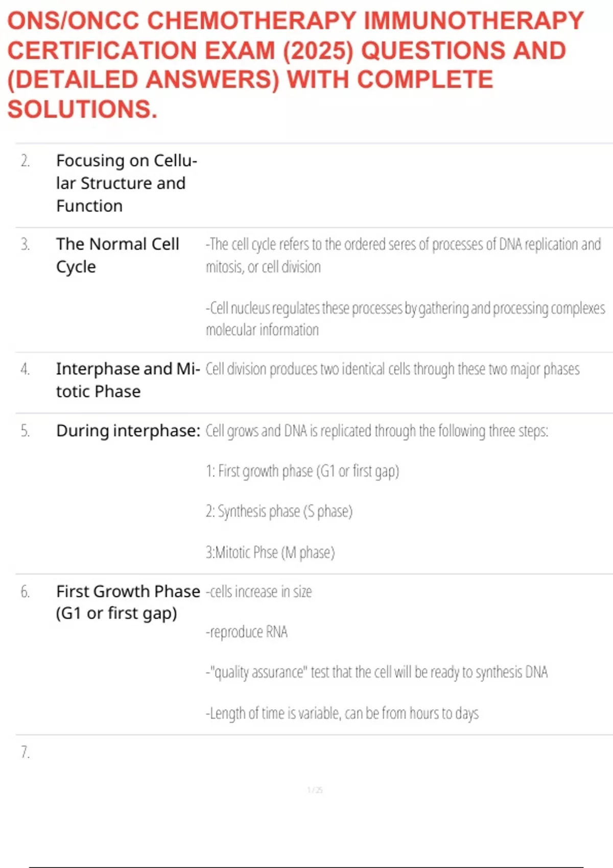Click 'First Growth Phase (G1 or first gap)'
Screen dimensions: 613x868
click(128, 602)
